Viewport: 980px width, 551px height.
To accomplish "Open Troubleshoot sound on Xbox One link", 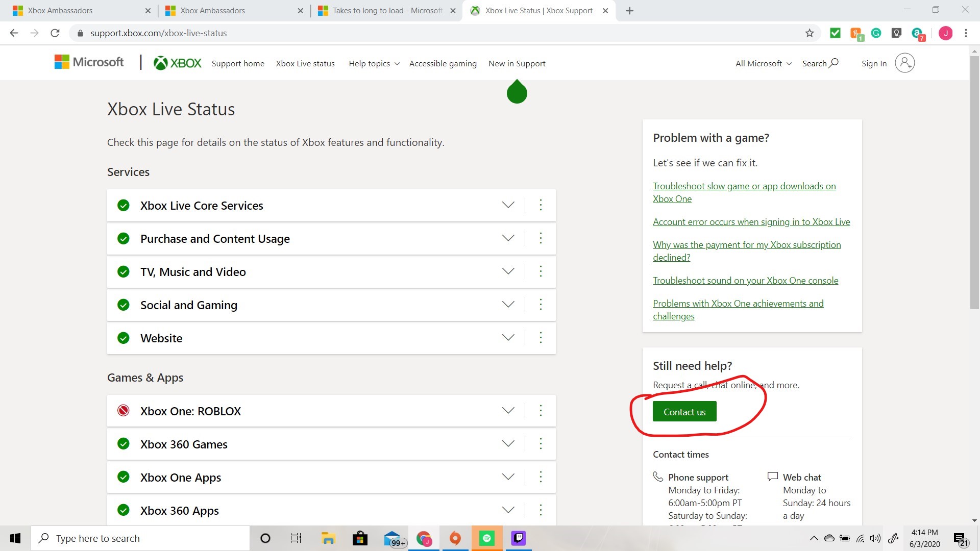I will (745, 281).
